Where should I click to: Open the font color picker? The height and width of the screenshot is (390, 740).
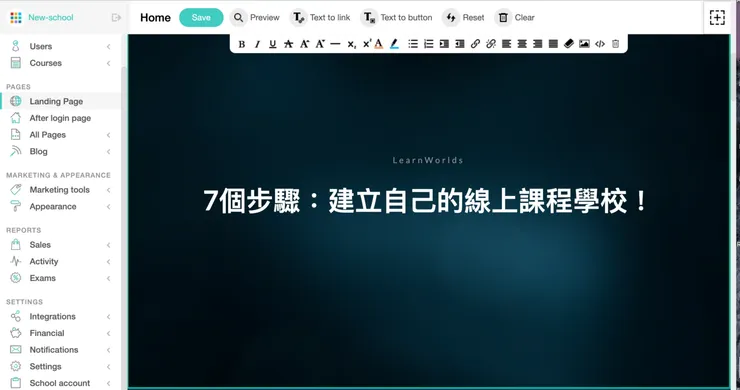[x=378, y=44]
